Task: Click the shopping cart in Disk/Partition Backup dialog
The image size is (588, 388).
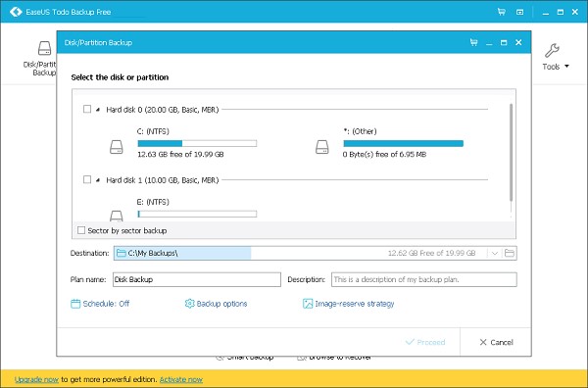Action: click(x=474, y=42)
